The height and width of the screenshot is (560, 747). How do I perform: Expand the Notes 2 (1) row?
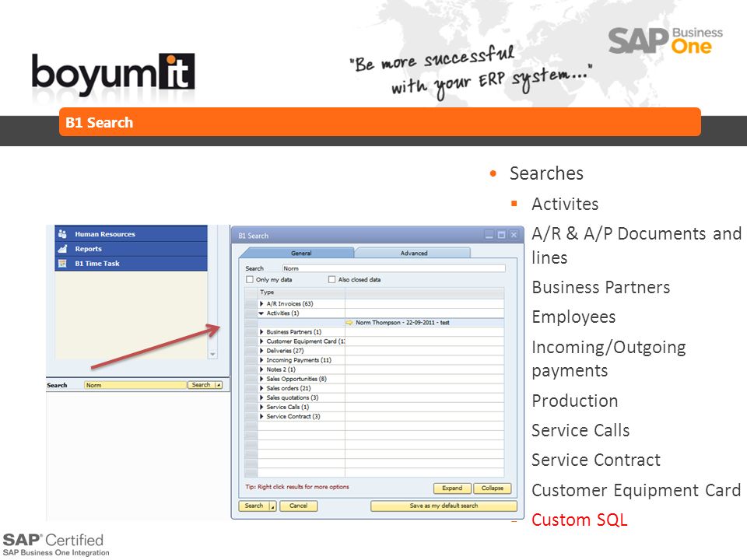[261, 369]
